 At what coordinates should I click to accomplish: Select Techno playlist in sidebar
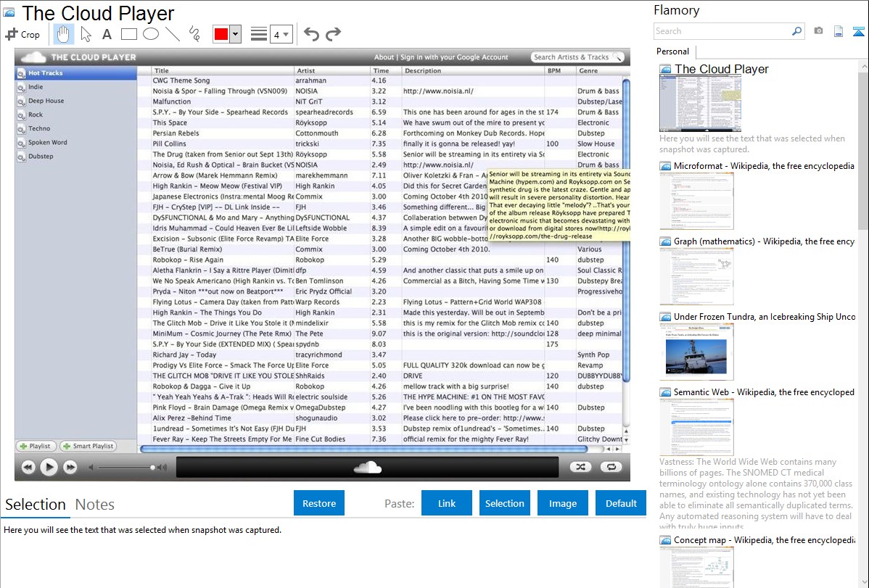click(76, 128)
